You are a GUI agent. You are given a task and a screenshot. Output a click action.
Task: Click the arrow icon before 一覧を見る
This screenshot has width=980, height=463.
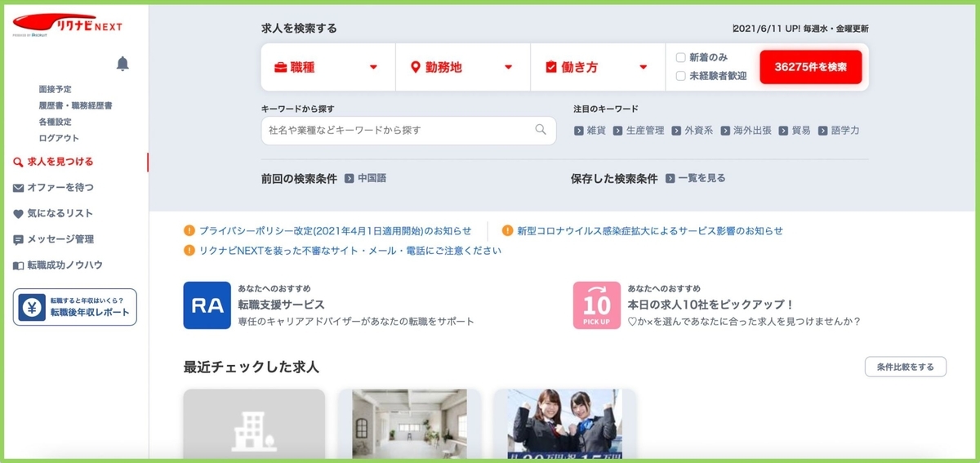pyautogui.click(x=670, y=178)
